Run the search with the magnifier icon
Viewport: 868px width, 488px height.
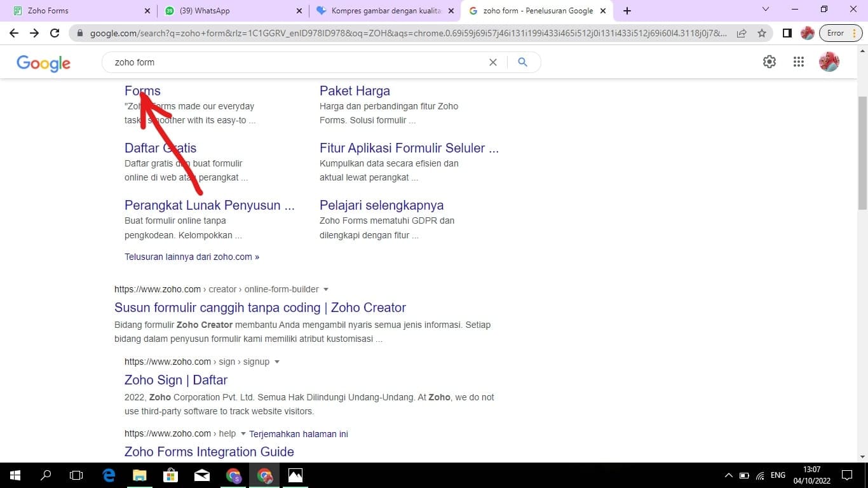522,62
